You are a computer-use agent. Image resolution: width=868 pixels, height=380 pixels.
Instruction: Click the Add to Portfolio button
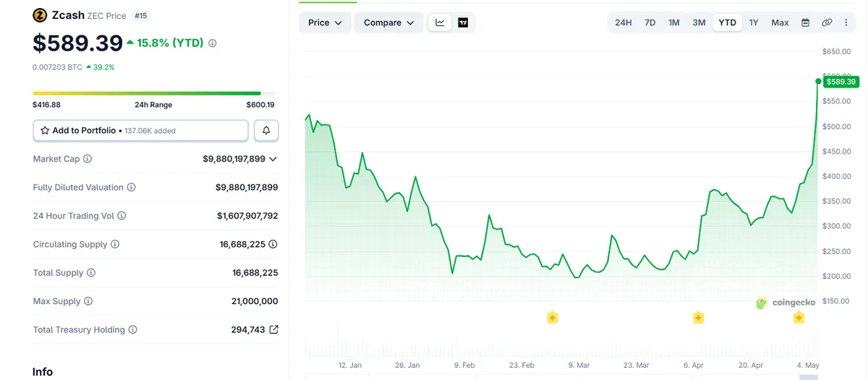coord(140,131)
